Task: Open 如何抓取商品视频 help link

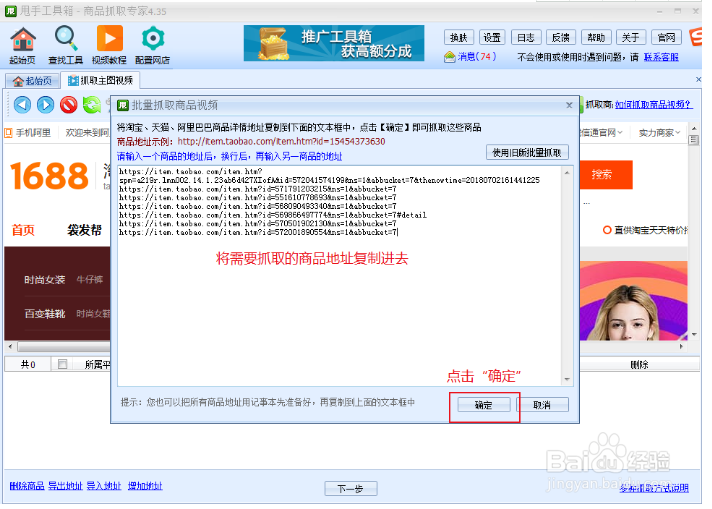Action: (653, 104)
